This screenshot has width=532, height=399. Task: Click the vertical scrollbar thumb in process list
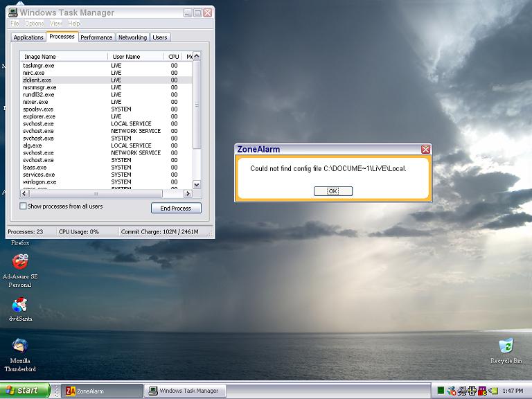coord(197,105)
